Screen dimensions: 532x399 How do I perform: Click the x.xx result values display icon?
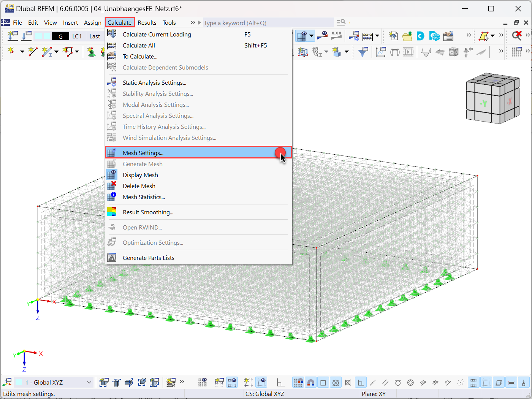coord(336,35)
